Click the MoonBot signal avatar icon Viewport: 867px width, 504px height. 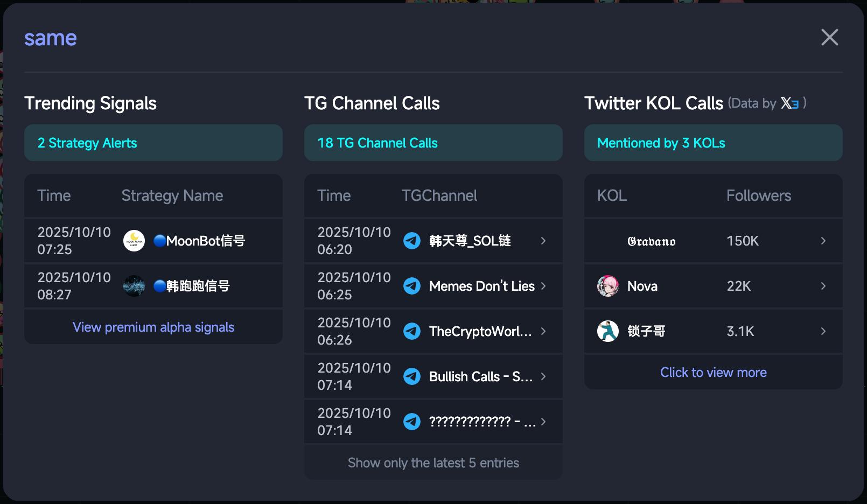pos(134,241)
